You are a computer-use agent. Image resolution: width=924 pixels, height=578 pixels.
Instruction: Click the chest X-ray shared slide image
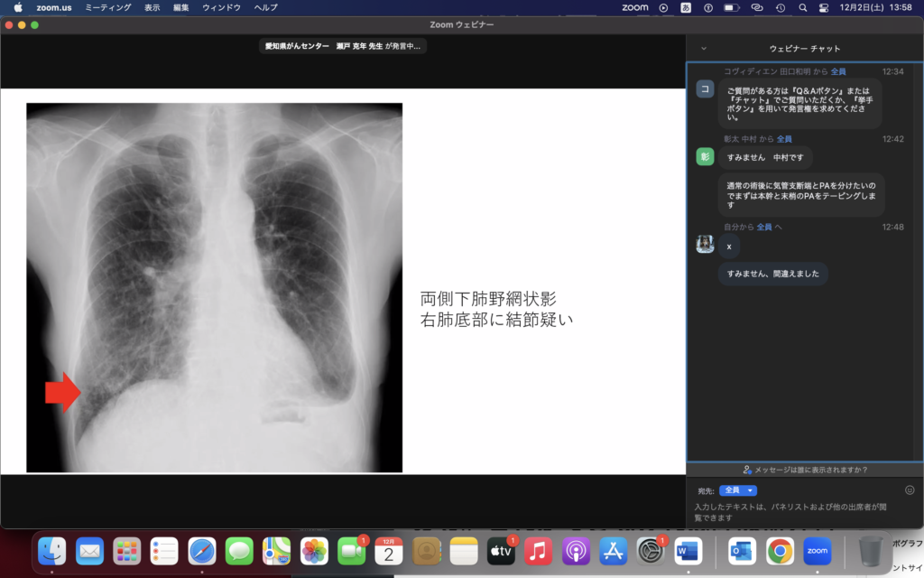coord(214,287)
